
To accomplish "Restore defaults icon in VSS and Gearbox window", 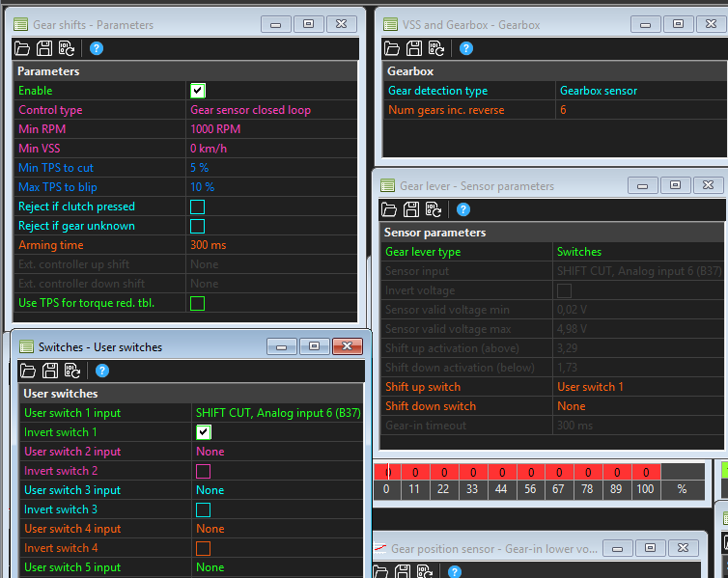I will point(436,48).
